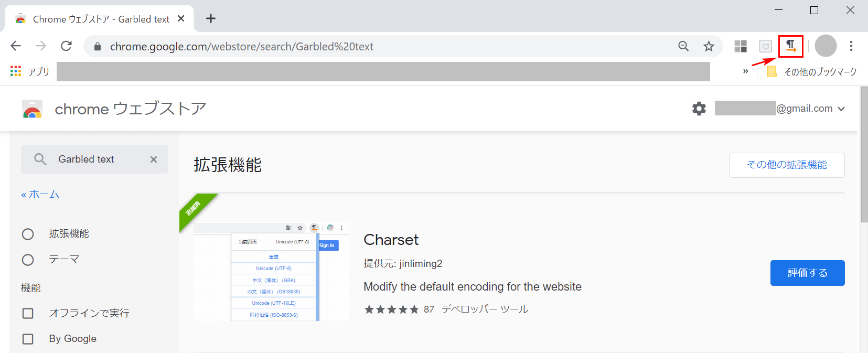Clear the Garbled text search query
The image size is (868, 353).
pos(154,159)
